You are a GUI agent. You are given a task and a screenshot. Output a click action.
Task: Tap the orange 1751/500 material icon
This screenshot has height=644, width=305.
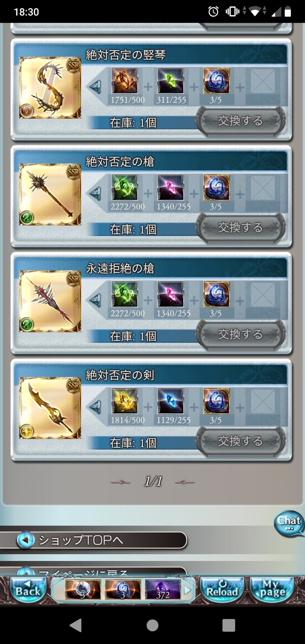point(125,81)
